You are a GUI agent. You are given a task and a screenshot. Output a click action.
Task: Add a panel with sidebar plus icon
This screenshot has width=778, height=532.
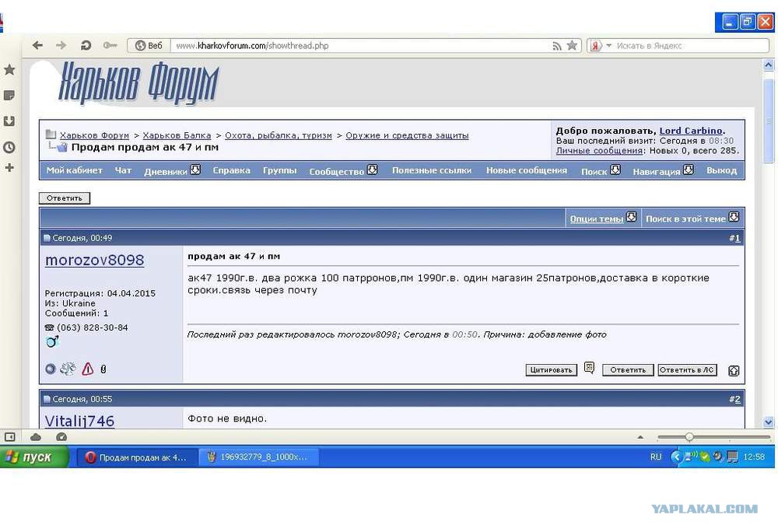click(9, 167)
